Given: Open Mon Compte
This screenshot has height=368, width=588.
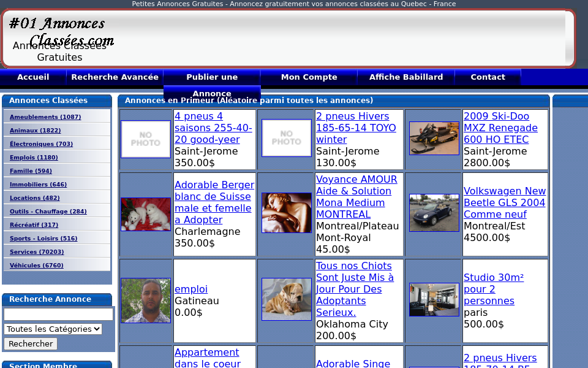Looking at the screenshot, I should [309, 77].
